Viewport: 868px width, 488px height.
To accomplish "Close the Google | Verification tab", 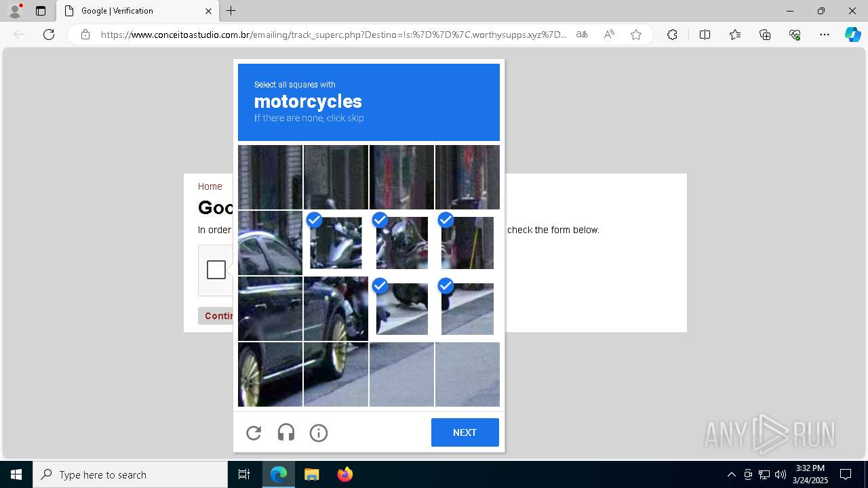I will point(208,11).
